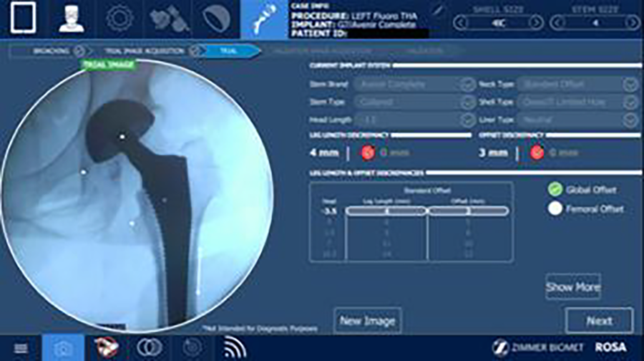Toggle the red leg length discrepancy indicator

pyautogui.click(x=368, y=153)
